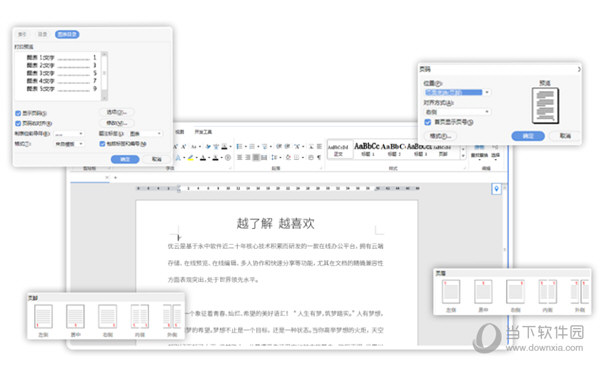The image size is (600, 368).
Task: Click the clear formatting eraser icon
Action: click(x=208, y=147)
